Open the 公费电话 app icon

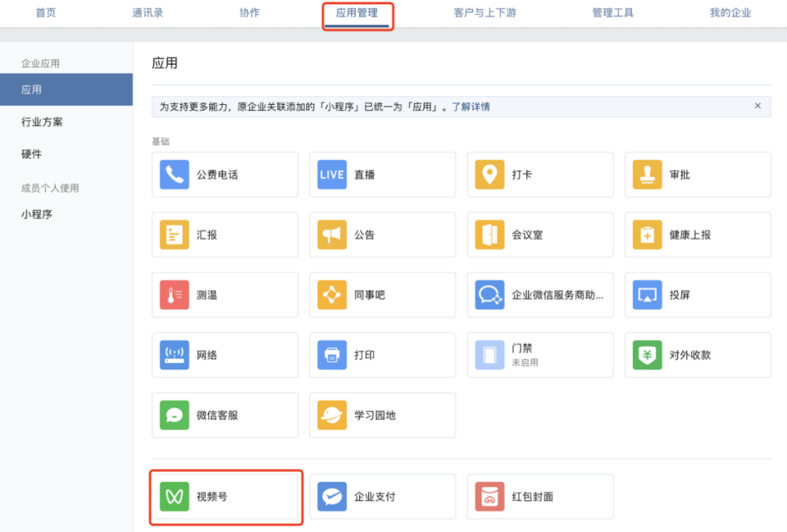tap(224, 174)
